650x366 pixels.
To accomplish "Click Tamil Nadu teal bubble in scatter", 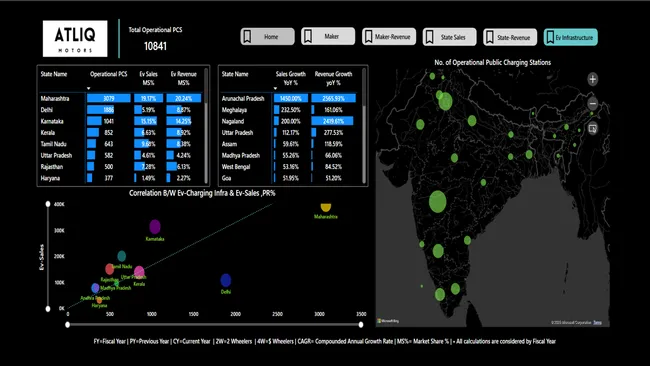I will click(121, 256).
